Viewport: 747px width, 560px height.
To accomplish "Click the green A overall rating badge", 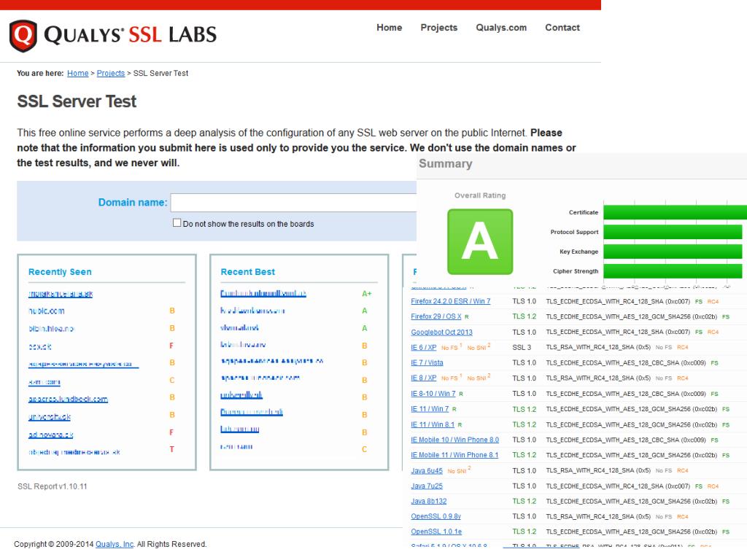I will [480, 241].
